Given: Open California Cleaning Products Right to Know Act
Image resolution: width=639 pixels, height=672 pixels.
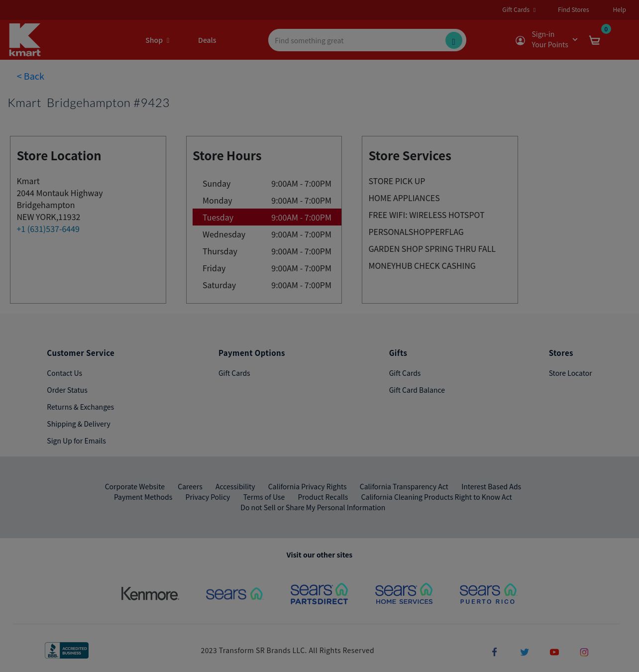Looking at the screenshot, I should 436,497.
